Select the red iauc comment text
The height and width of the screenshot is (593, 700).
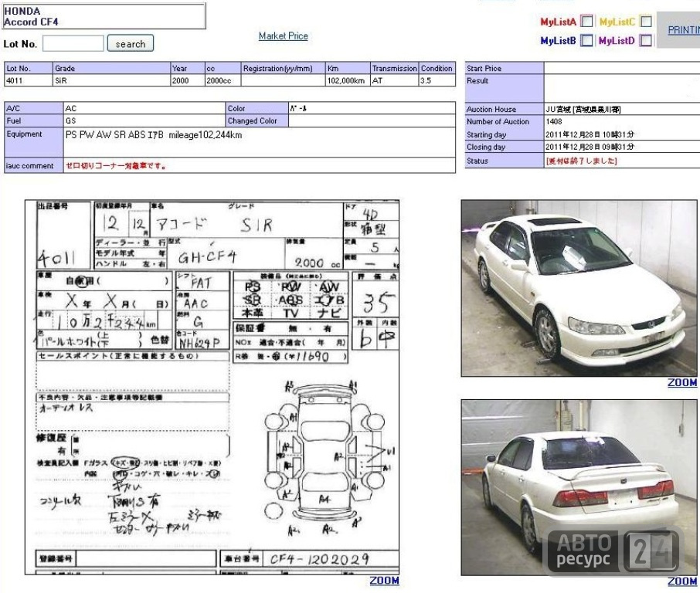pyautogui.click(x=116, y=166)
